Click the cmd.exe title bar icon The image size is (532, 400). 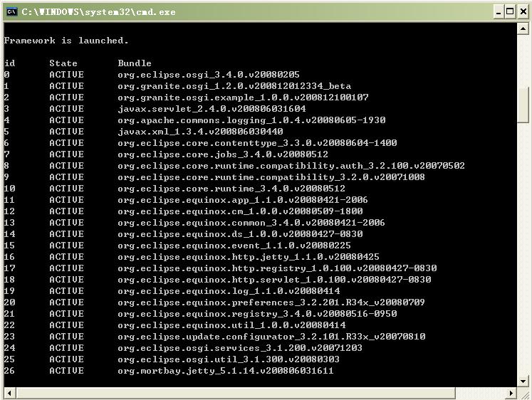click(11, 12)
